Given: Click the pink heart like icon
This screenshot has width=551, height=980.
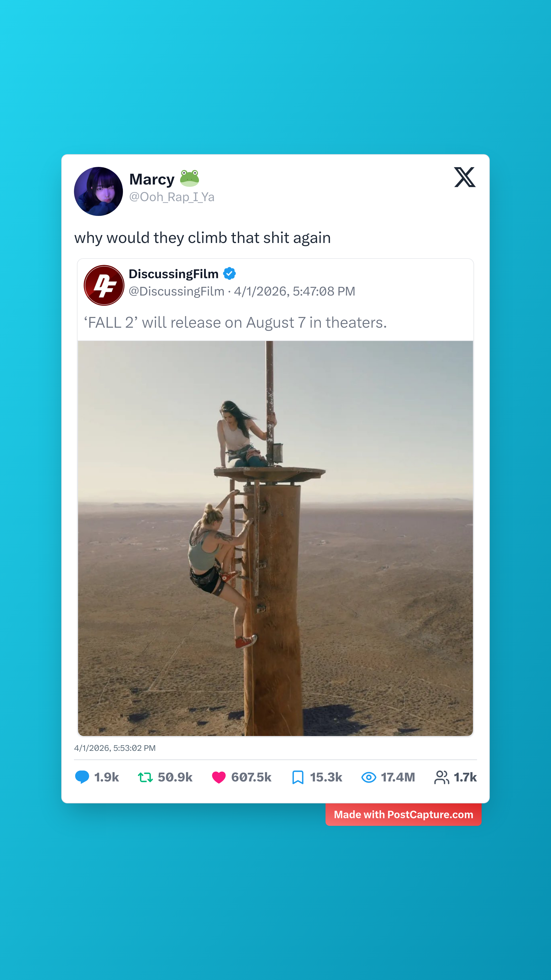Looking at the screenshot, I should [x=219, y=777].
